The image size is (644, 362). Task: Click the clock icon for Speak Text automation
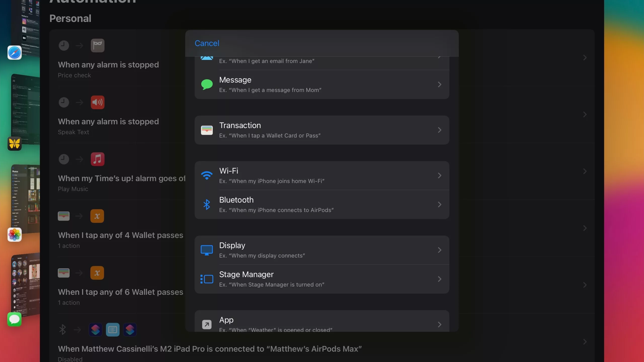pos(64,102)
